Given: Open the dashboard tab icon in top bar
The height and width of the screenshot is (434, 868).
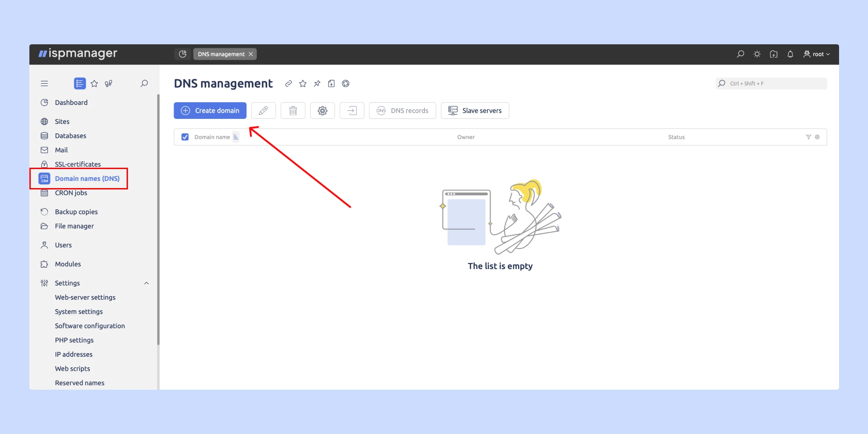Looking at the screenshot, I should tap(183, 54).
